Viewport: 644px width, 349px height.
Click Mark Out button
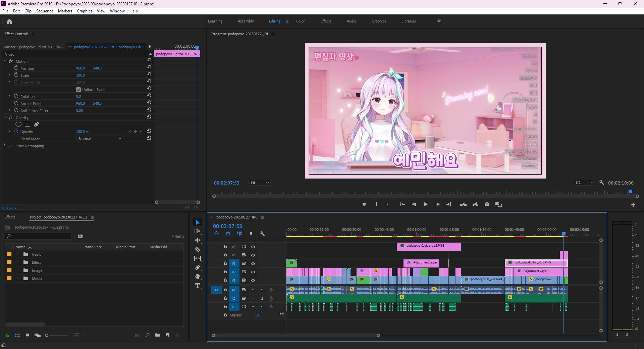(x=387, y=204)
